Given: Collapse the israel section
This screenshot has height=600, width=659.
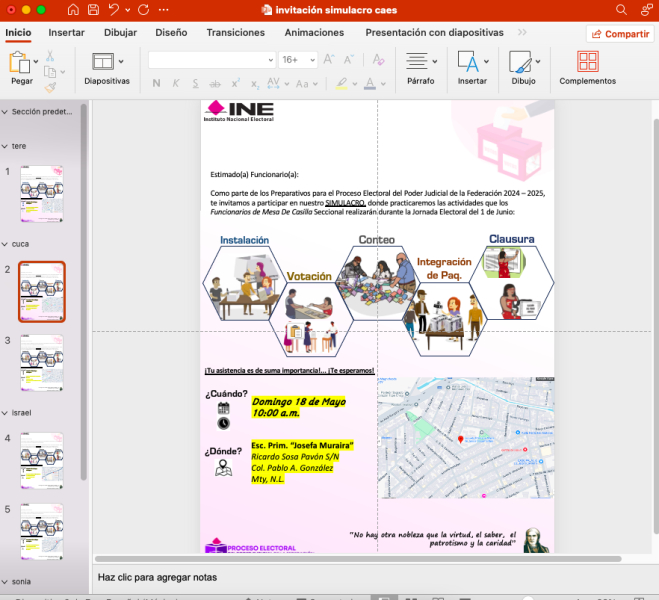Looking at the screenshot, I should 5,412.
